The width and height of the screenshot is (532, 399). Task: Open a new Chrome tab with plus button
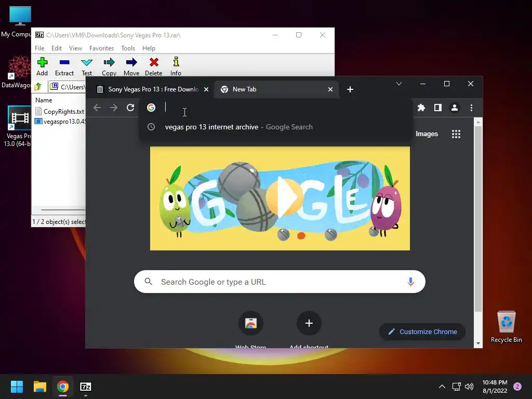pos(350,89)
